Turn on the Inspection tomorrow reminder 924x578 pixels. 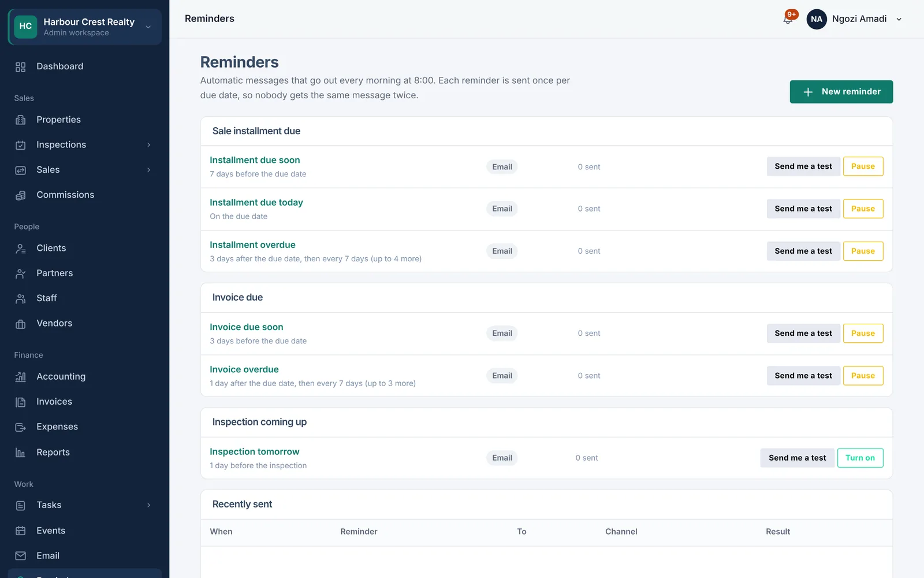pos(860,458)
